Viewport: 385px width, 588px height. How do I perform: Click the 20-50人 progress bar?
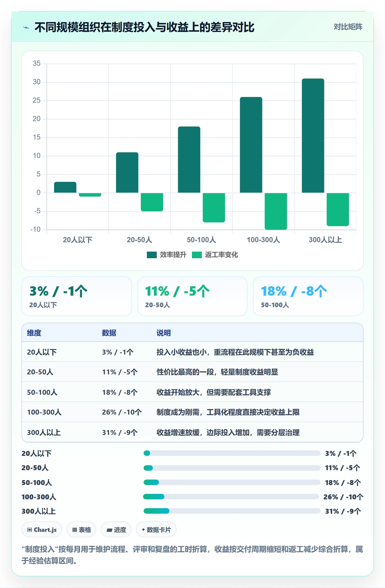pyautogui.click(x=232, y=468)
